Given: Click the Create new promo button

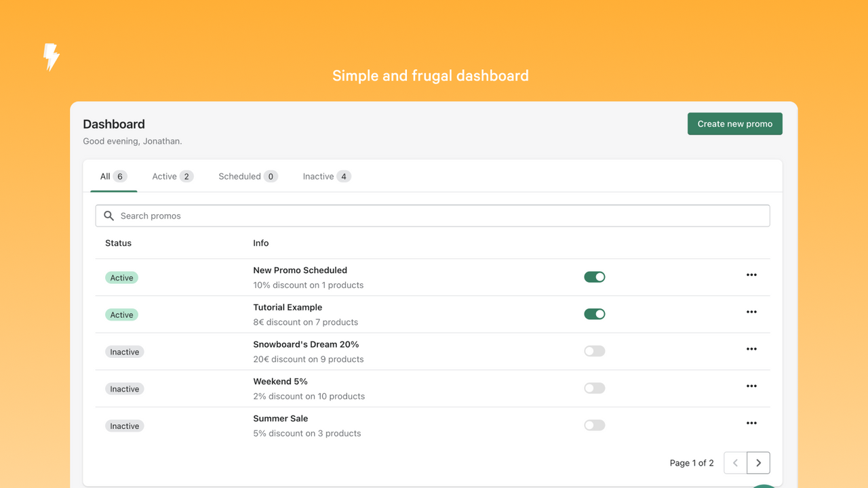Looking at the screenshot, I should pos(734,123).
